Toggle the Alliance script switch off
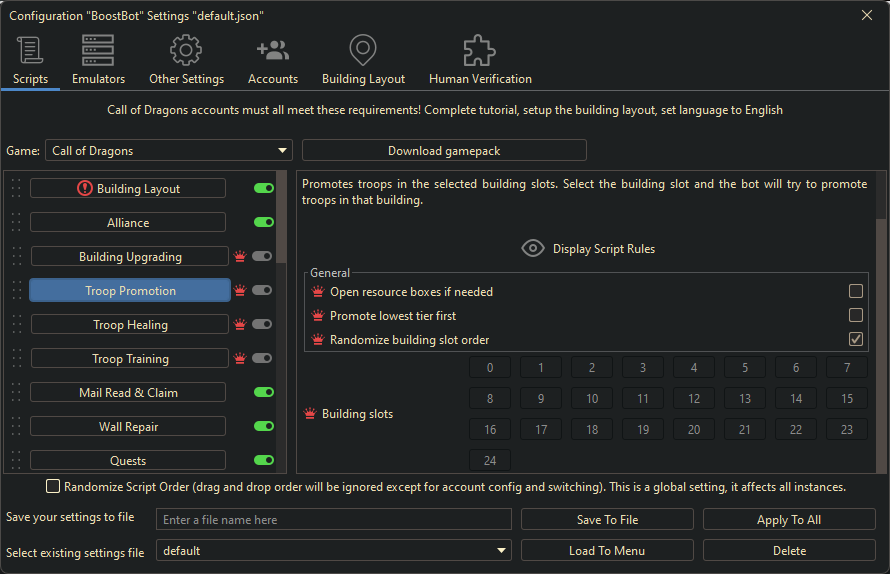 coord(264,222)
